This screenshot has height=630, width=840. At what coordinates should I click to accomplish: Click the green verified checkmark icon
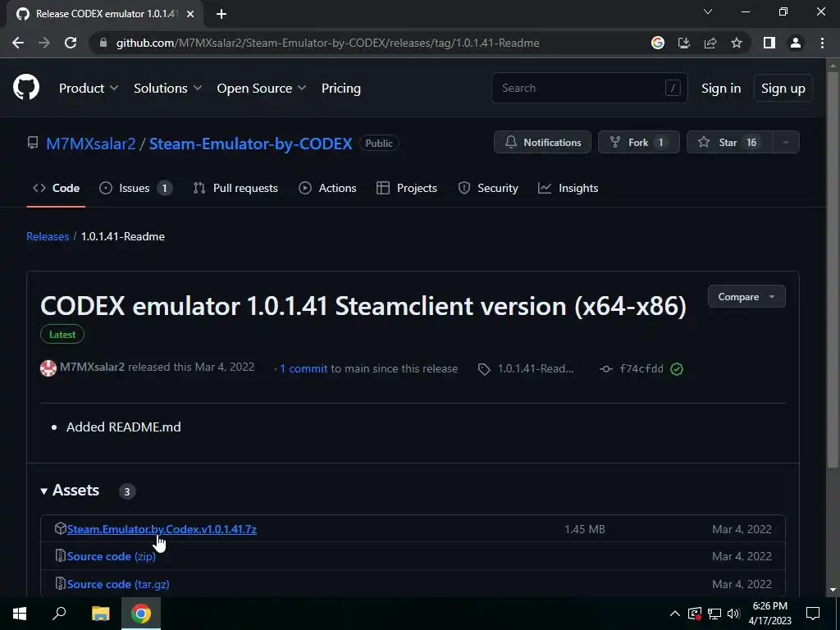tap(677, 368)
